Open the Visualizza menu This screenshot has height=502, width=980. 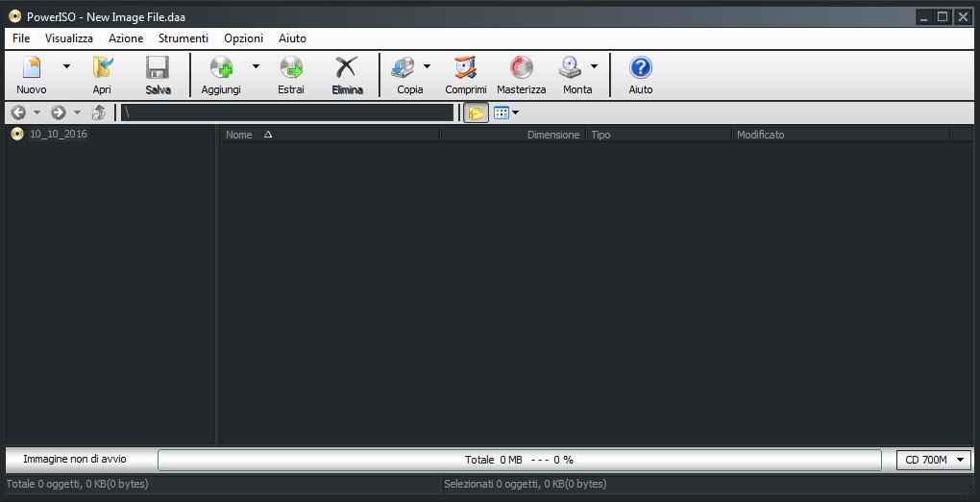pyautogui.click(x=69, y=38)
